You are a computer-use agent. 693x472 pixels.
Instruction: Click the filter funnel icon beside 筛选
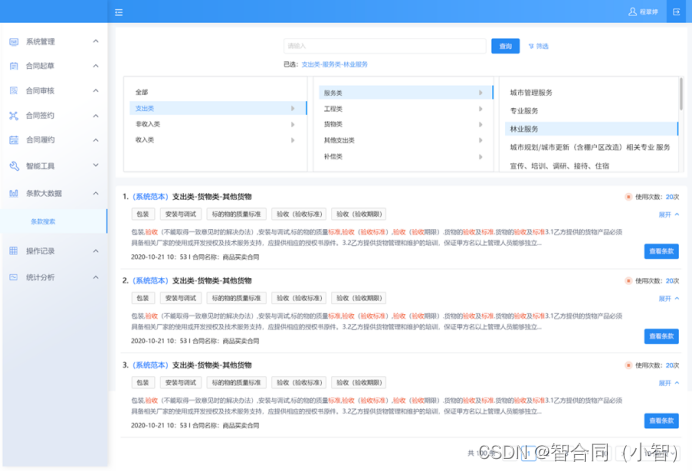(x=531, y=46)
